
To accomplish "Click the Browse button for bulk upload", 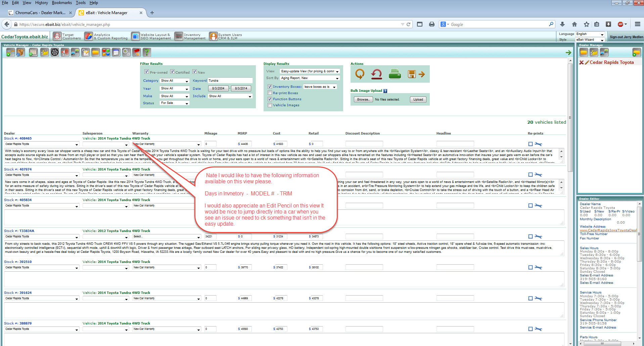I will coord(363,100).
